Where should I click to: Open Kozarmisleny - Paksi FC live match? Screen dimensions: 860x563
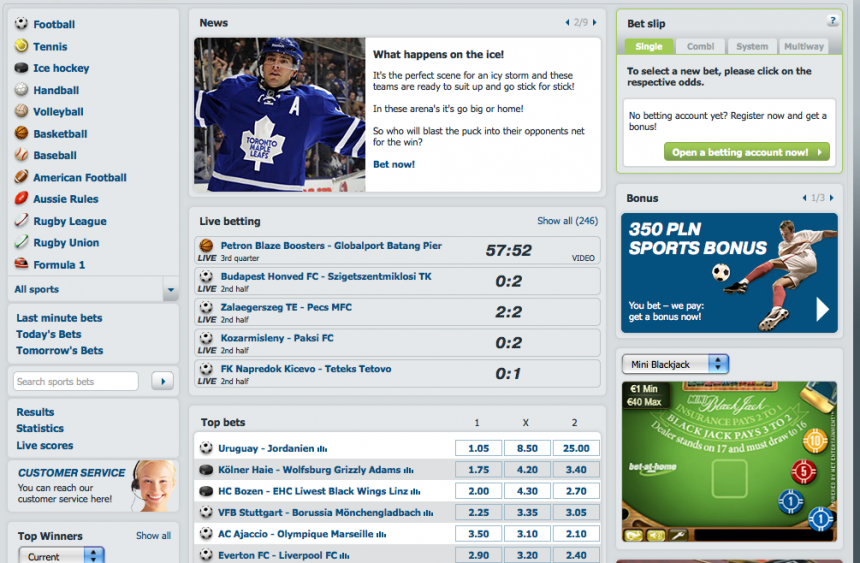tap(397, 343)
